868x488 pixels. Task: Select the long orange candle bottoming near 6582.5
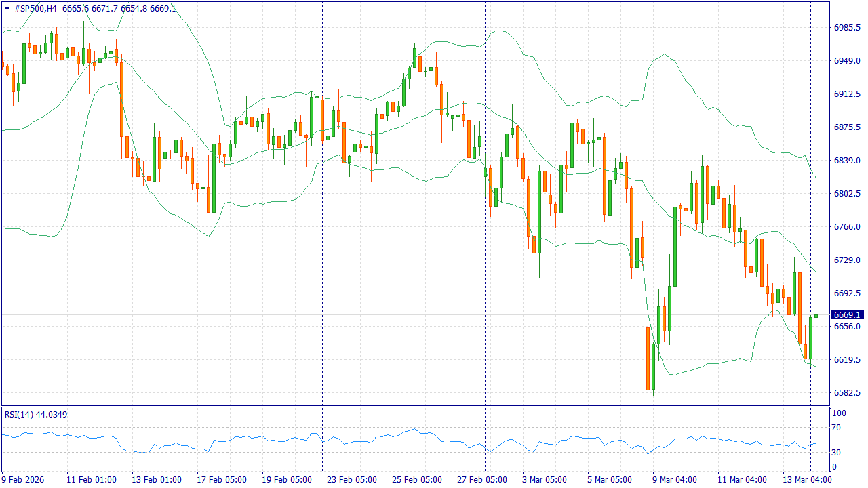coord(648,359)
